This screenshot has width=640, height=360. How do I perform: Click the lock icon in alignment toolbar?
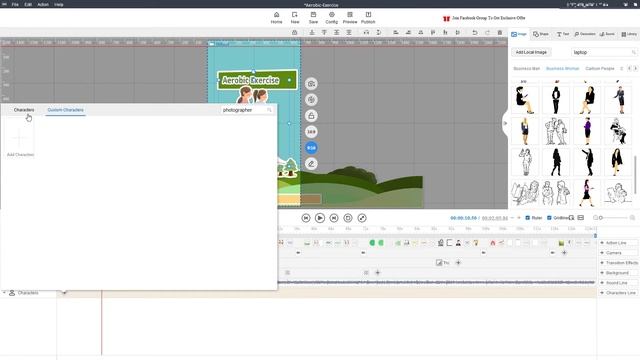click(294, 32)
